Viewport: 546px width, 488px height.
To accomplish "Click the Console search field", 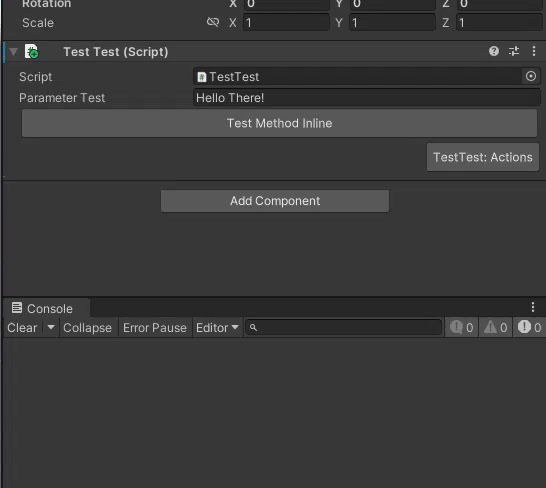I will 343,328.
